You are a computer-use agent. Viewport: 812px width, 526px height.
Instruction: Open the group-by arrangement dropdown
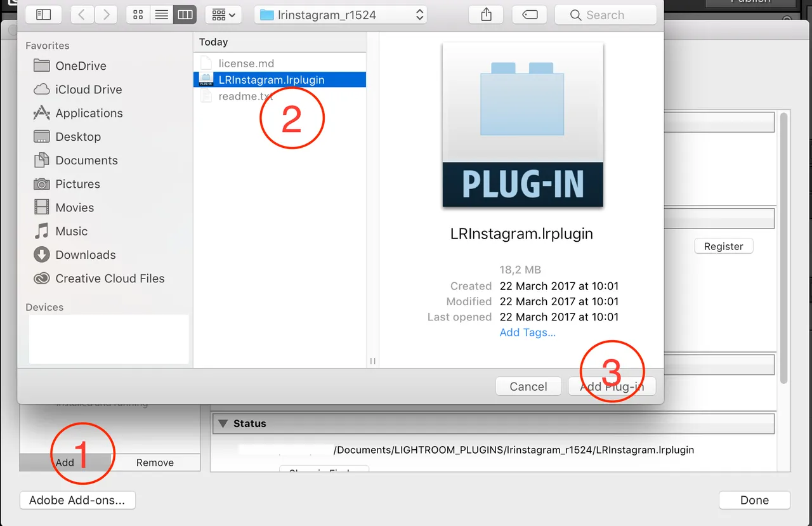click(223, 15)
